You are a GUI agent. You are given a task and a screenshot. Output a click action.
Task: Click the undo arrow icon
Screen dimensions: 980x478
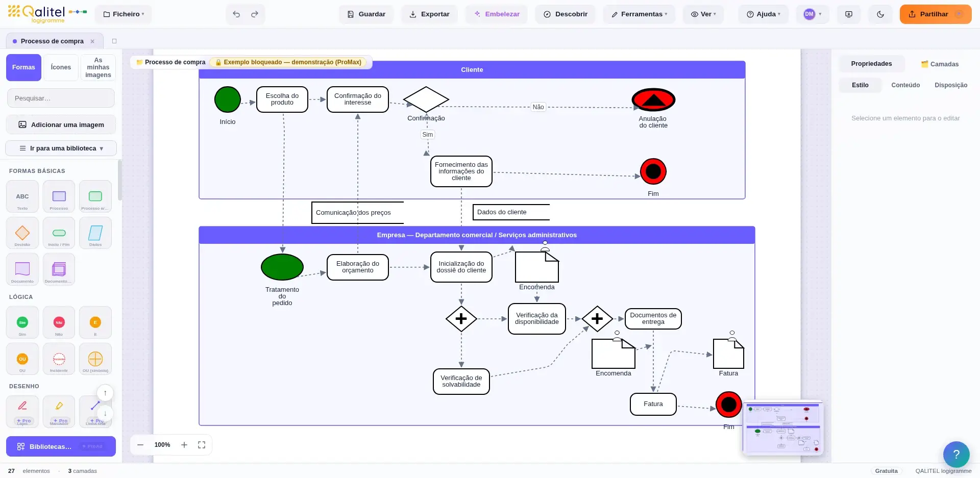[x=236, y=14]
